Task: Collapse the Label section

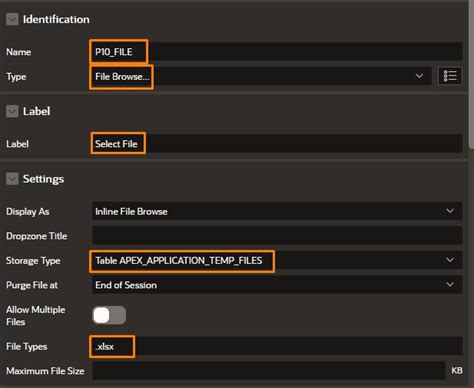Action: 12,111
